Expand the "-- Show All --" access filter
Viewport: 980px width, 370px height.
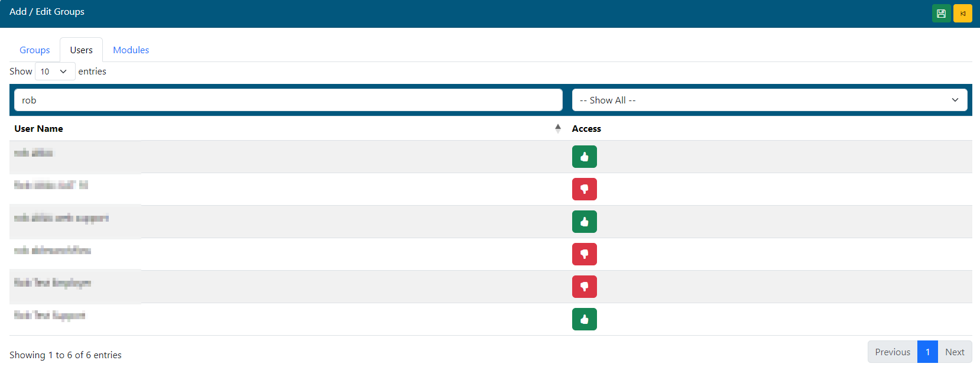769,100
